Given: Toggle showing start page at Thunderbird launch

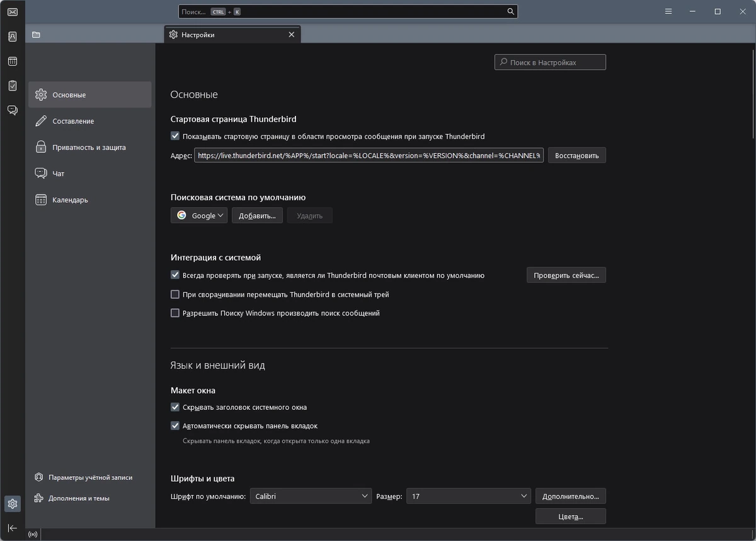Looking at the screenshot, I should (x=175, y=136).
